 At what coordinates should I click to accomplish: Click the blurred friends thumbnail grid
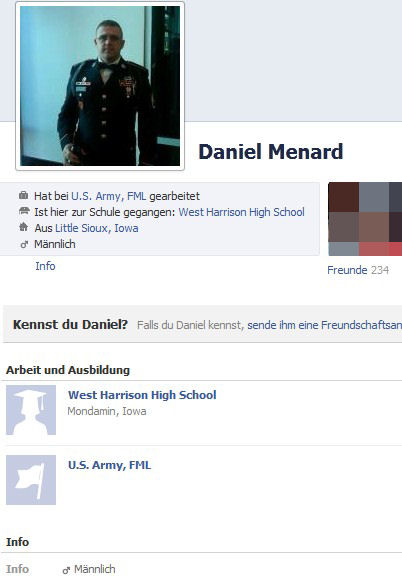point(365,219)
